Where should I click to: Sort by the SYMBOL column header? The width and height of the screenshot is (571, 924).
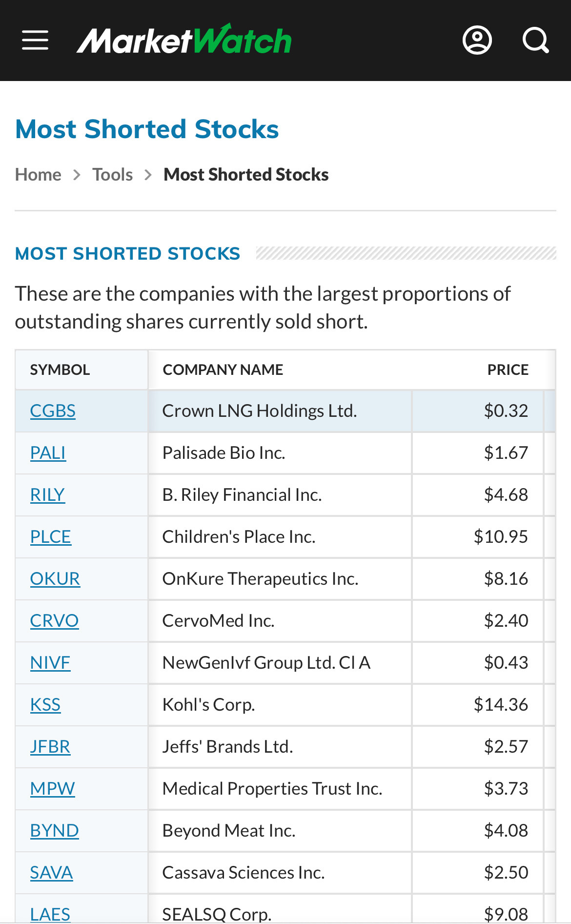60,370
